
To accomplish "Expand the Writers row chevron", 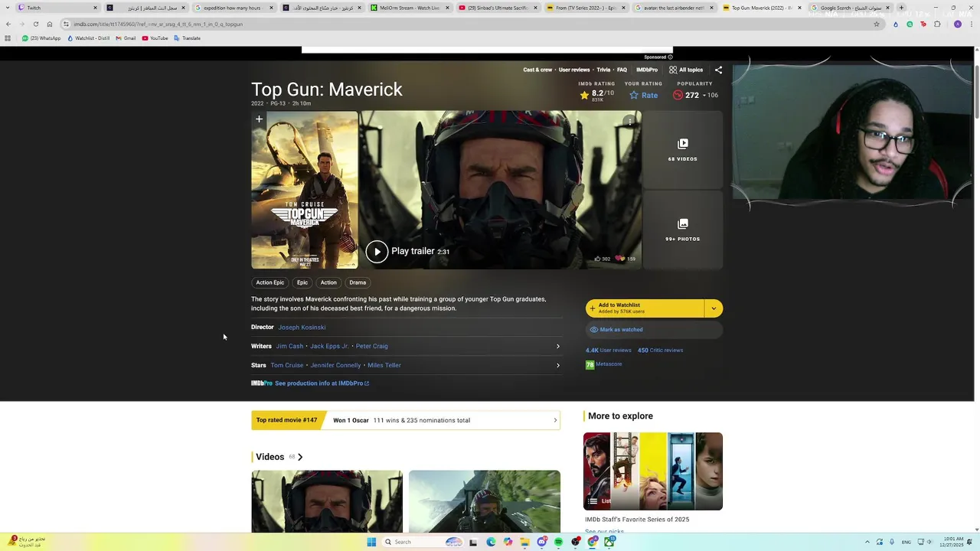I will point(557,347).
